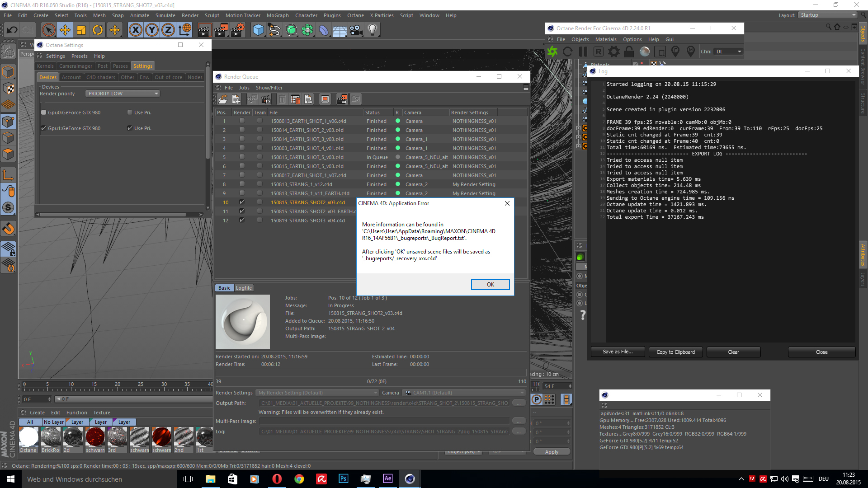Click the Octane lock resolution padlock icon
Image resolution: width=868 pixels, height=488 pixels.
click(629, 52)
